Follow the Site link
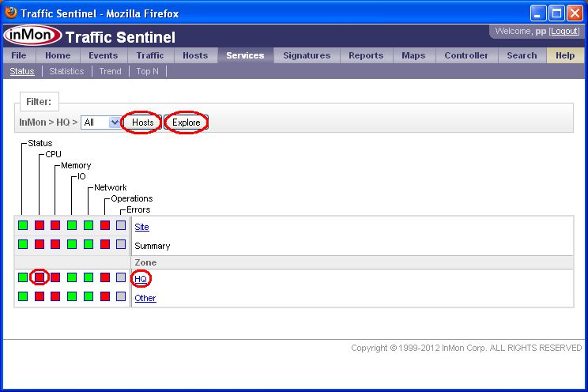This screenshot has height=392, width=588. point(141,227)
